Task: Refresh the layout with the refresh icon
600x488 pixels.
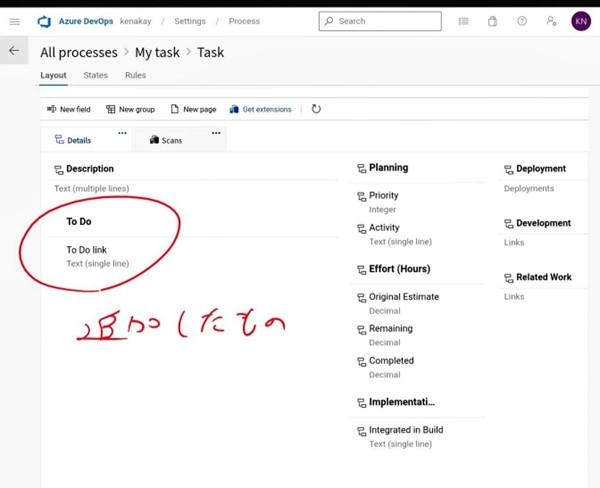Action: pos(316,109)
